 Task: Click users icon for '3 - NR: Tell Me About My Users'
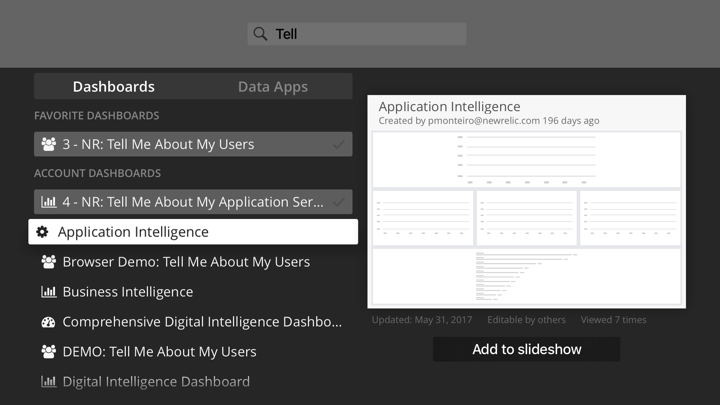[49, 144]
